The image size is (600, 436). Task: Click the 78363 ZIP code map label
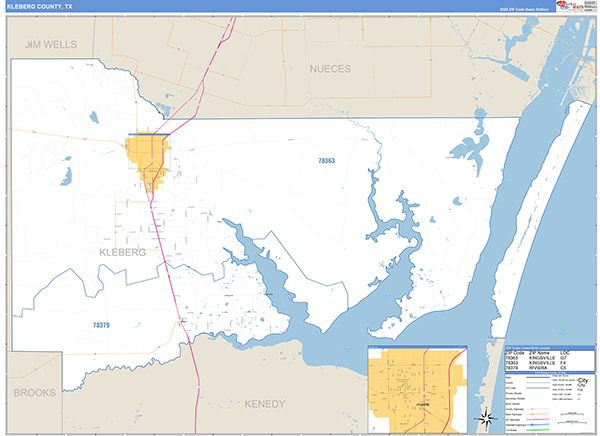point(326,161)
